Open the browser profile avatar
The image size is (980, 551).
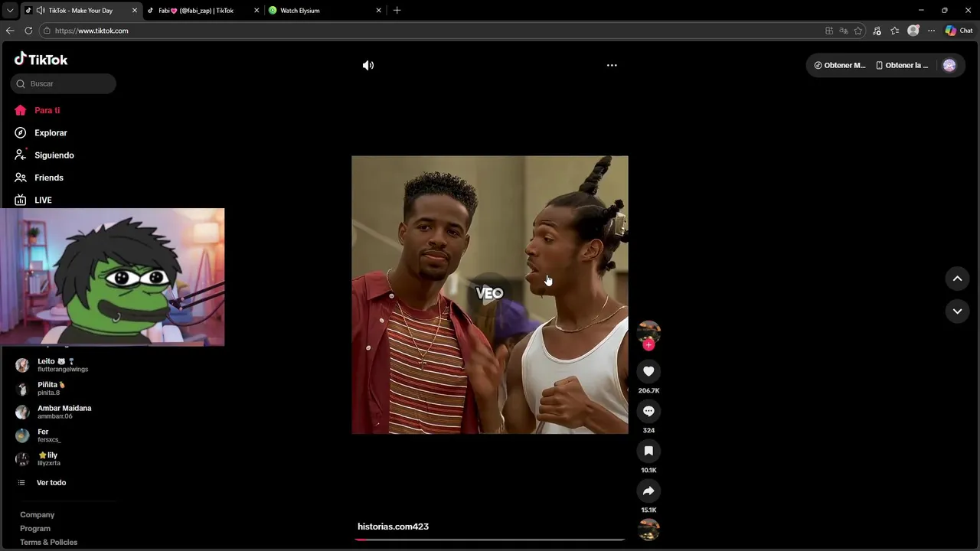click(913, 31)
